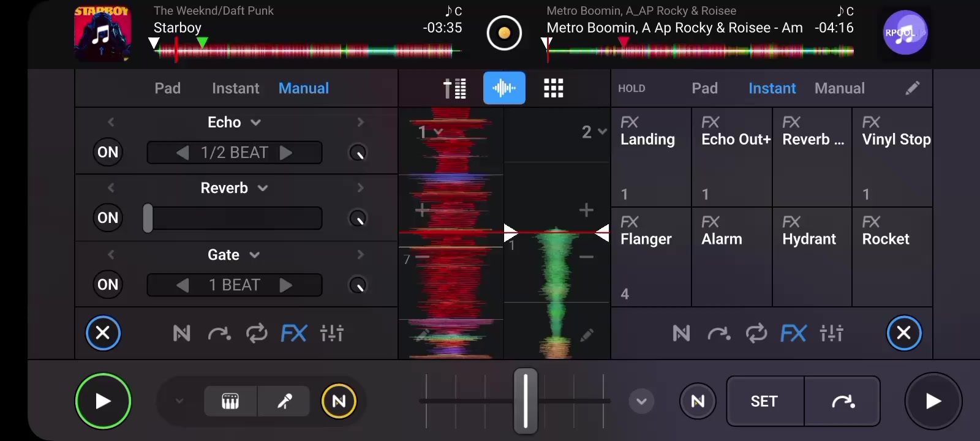
Task: Click the pencil icon on deck 2 waveform
Action: click(586, 334)
